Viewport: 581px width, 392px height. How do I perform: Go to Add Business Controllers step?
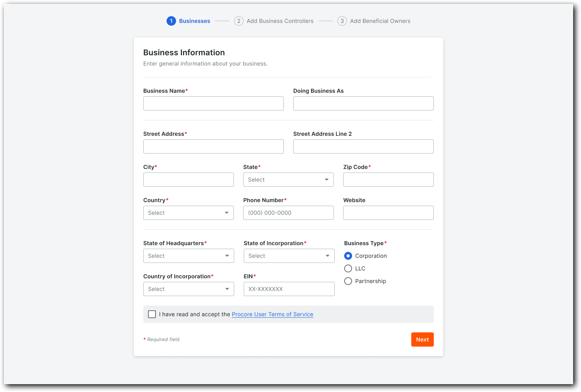[x=280, y=21]
